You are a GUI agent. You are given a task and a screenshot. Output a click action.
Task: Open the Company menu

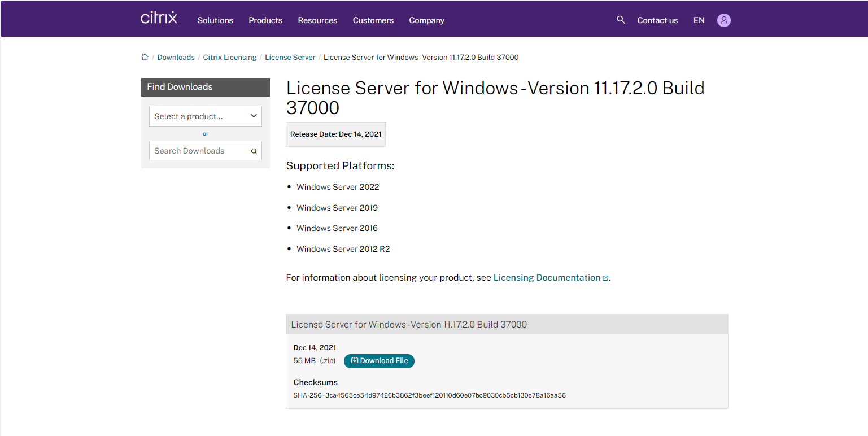pyautogui.click(x=427, y=20)
